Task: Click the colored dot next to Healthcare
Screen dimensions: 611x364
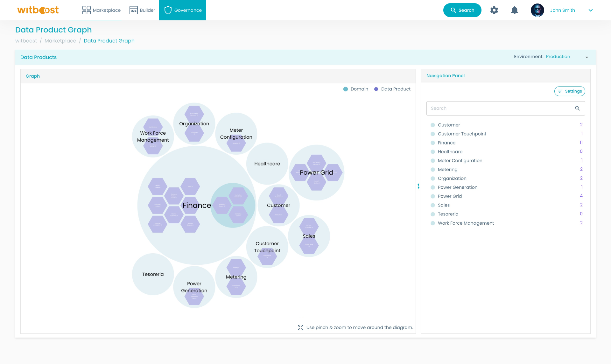Action: 433,151
